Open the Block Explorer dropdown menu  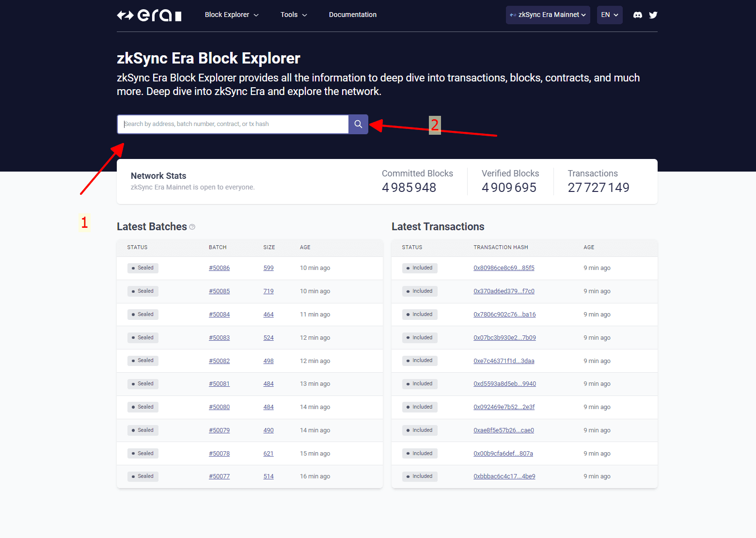[x=232, y=15]
